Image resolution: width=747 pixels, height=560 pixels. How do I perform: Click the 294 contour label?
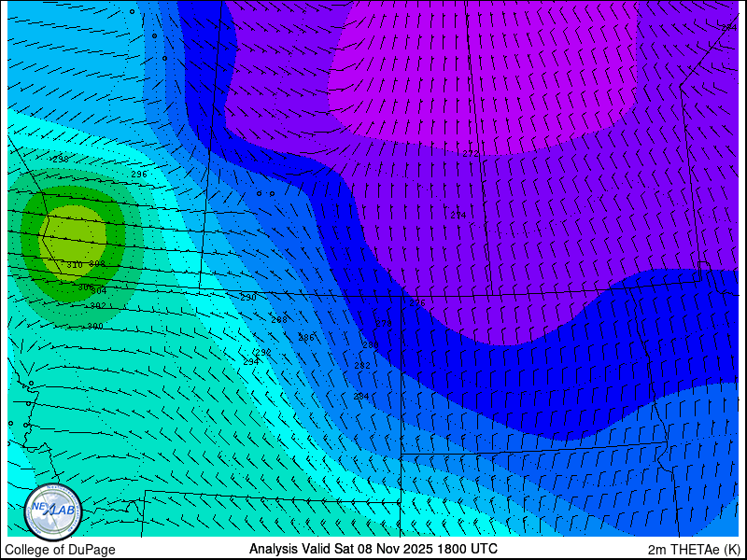251,362
